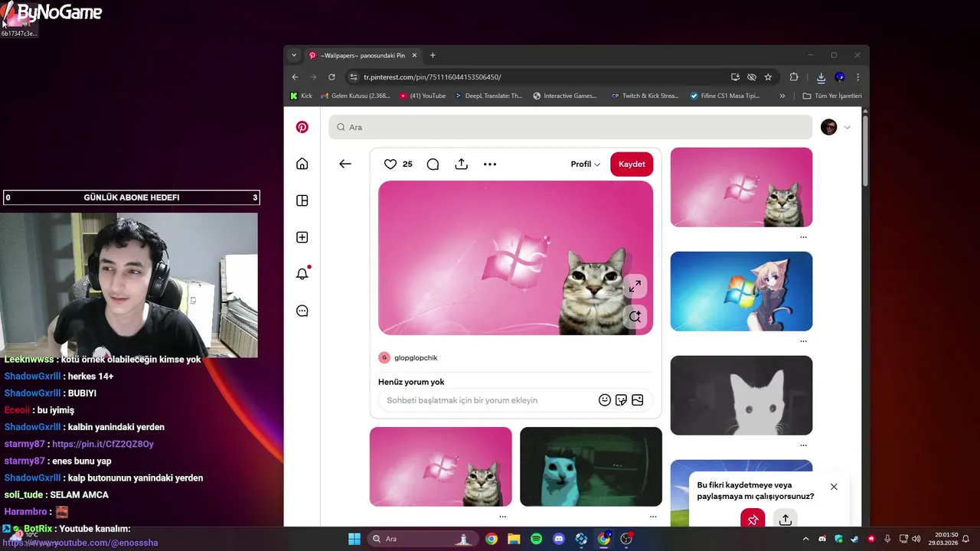The height and width of the screenshot is (551, 980).
Task: Click the back arrow on the pin page
Action: [x=345, y=164]
